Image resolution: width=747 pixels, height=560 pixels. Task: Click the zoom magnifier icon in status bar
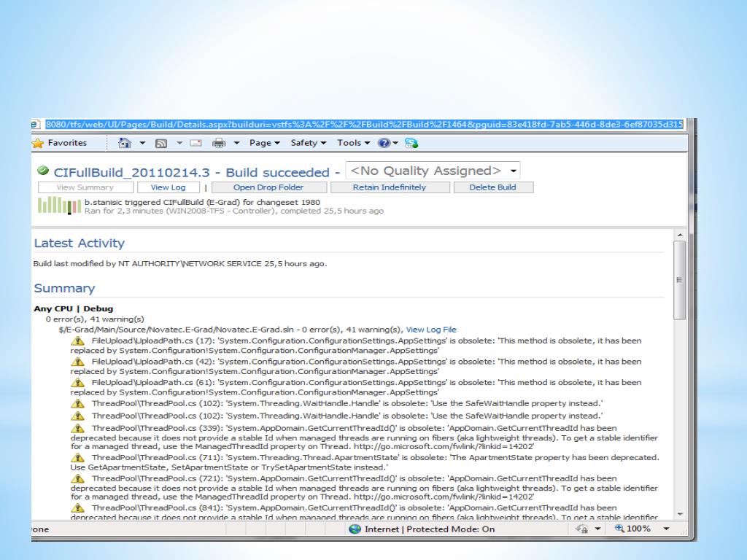pyautogui.click(x=619, y=528)
